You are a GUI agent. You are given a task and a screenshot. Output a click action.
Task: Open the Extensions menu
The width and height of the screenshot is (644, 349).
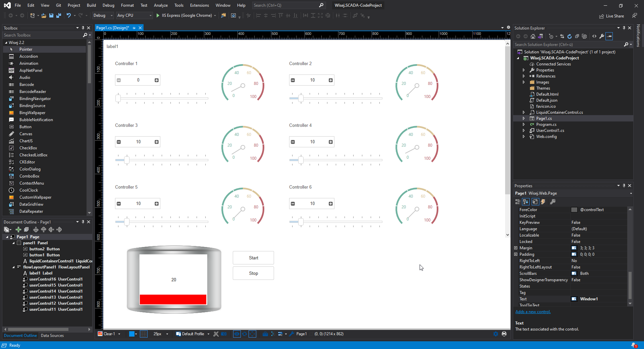199,5
